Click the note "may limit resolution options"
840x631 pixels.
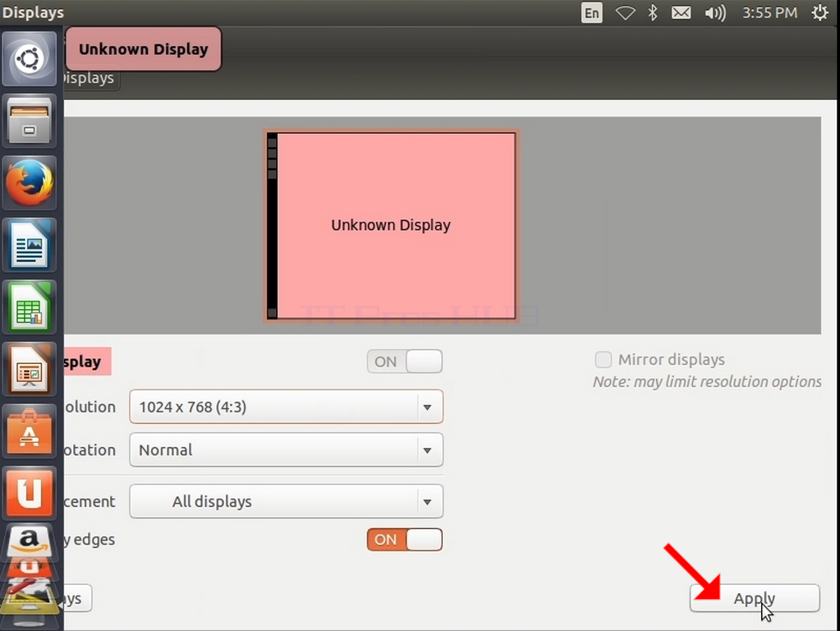(707, 382)
